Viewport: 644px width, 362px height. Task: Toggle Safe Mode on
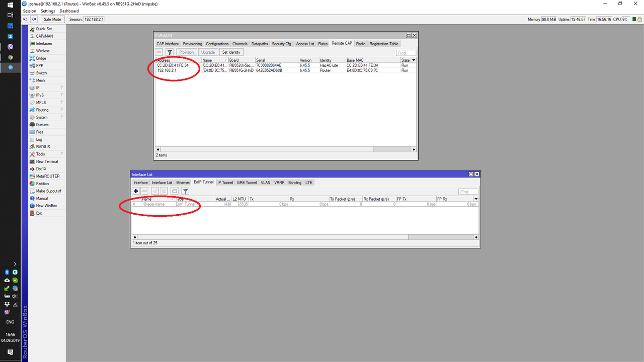pos(52,19)
